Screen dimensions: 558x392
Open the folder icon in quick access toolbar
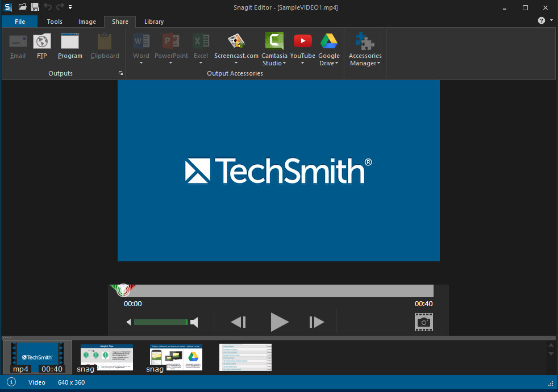[22, 7]
